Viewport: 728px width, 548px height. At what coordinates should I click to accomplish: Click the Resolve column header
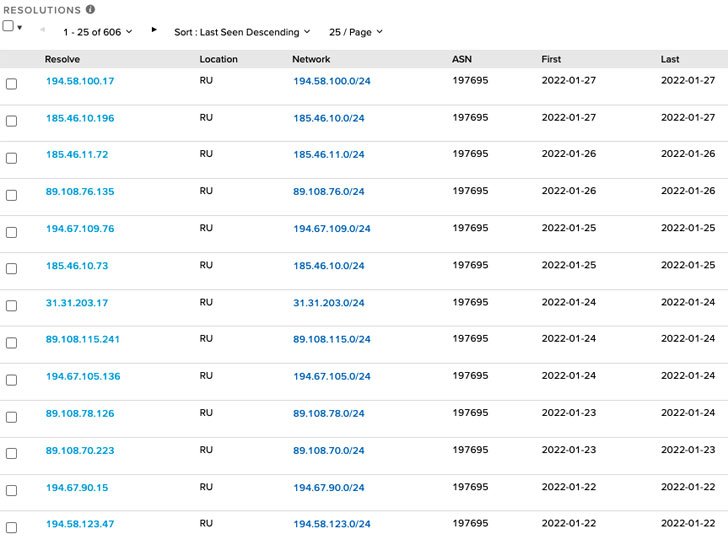click(62, 59)
